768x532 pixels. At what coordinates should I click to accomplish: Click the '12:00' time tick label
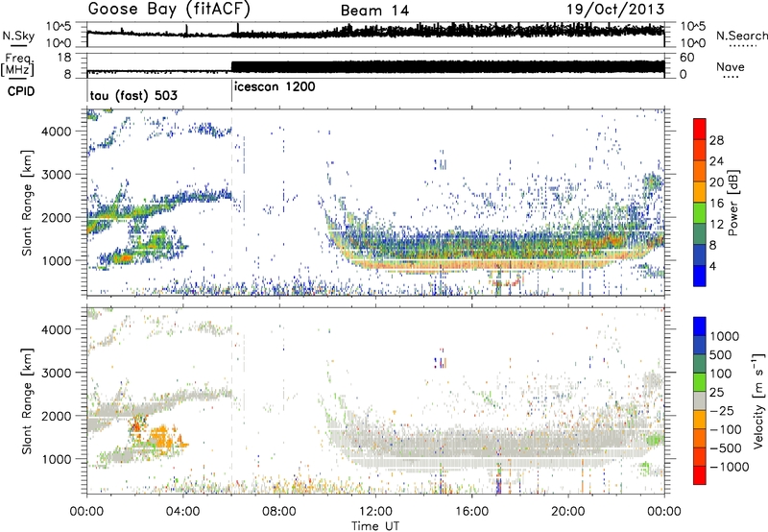[x=375, y=512]
